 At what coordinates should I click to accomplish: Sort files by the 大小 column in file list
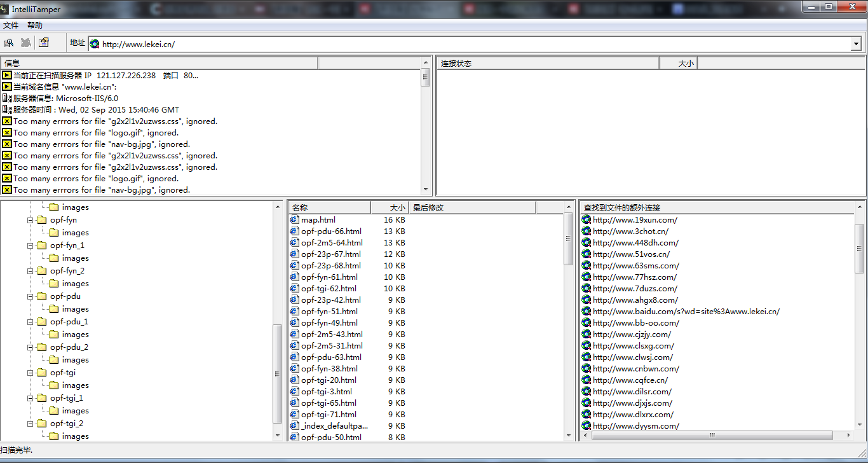pos(390,207)
